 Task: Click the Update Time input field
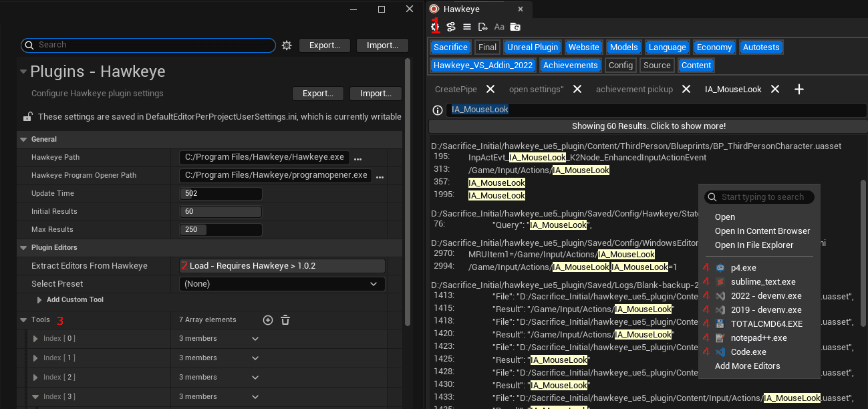click(x=221, y=193)
